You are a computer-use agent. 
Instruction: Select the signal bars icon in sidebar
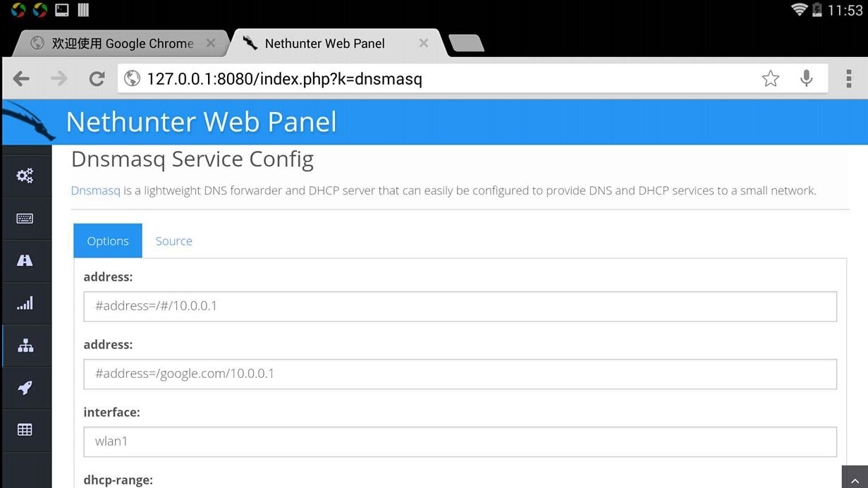[25, 303]
